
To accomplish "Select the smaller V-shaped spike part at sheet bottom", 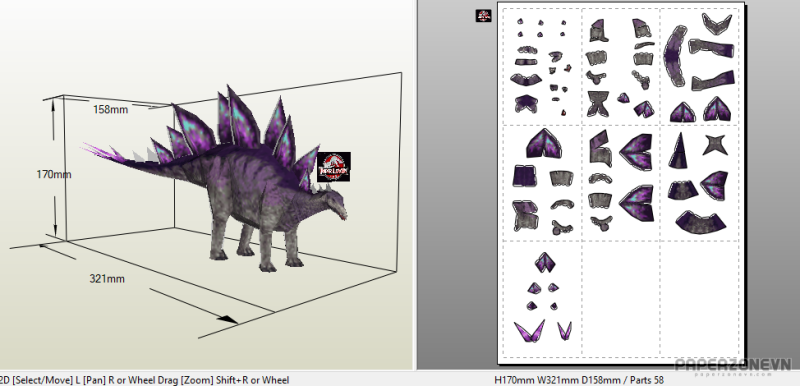I will (564, 330).
